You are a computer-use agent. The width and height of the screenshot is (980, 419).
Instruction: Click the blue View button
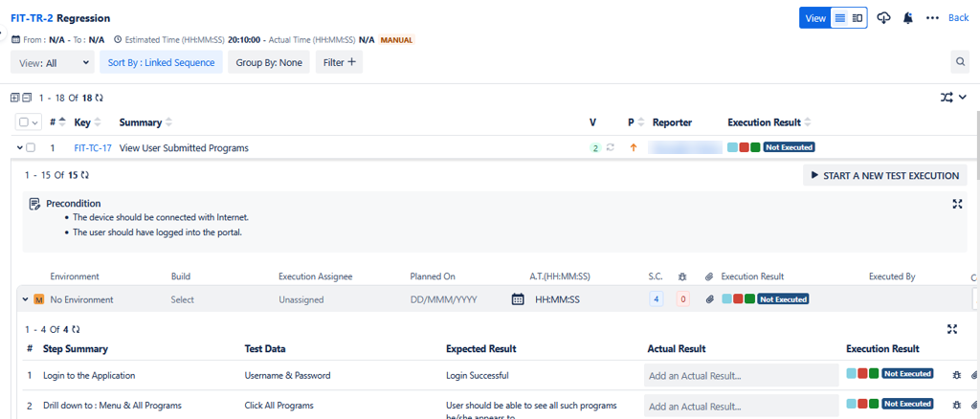point(815,18)
